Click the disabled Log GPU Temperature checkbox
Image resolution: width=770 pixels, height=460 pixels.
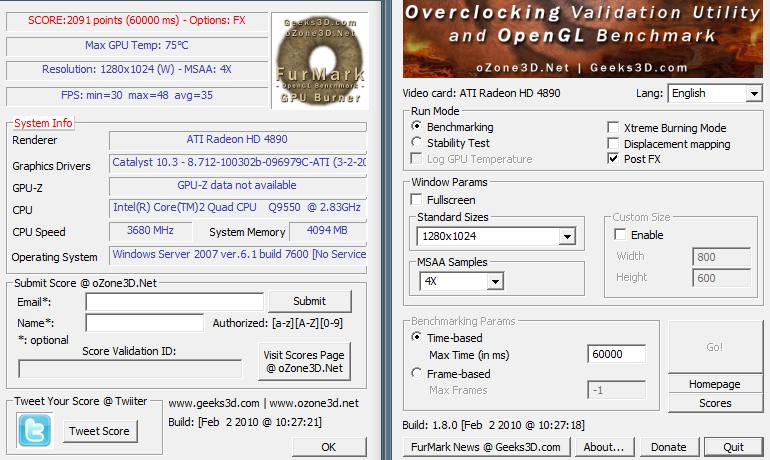[x=416, y=159]
